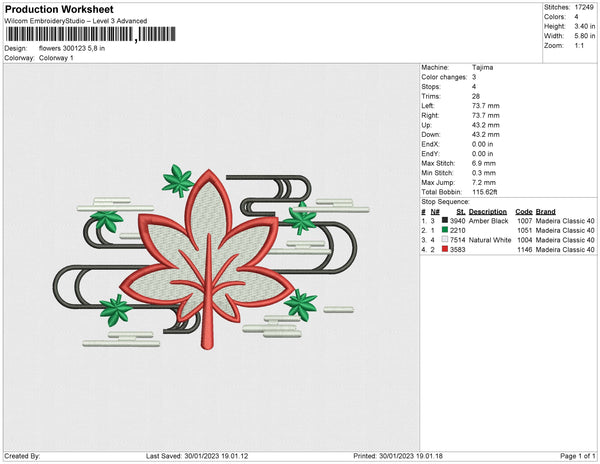Click the 'Colorway 1' value
The height and width of the screenshot is (464, 600).
point(56,58)
